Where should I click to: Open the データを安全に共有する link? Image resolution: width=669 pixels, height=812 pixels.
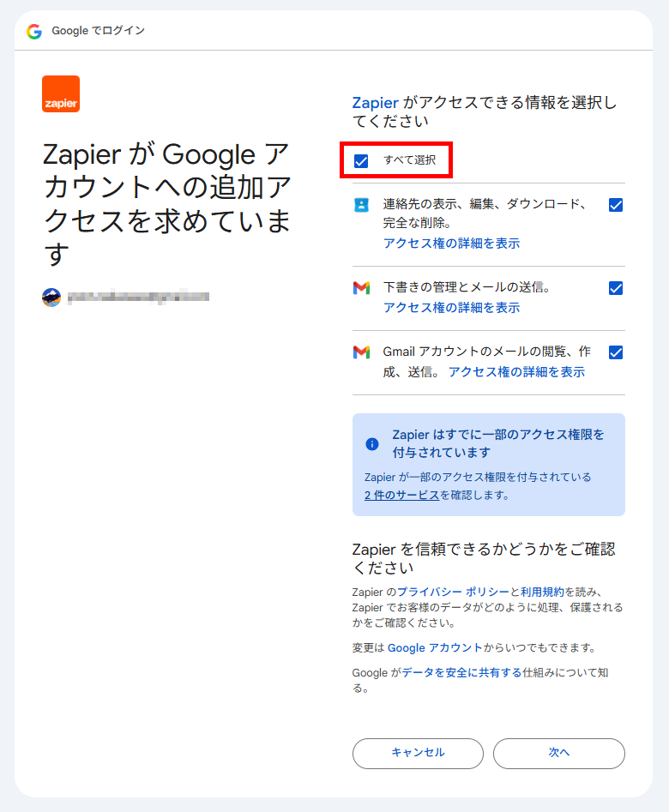pos(461,673)
